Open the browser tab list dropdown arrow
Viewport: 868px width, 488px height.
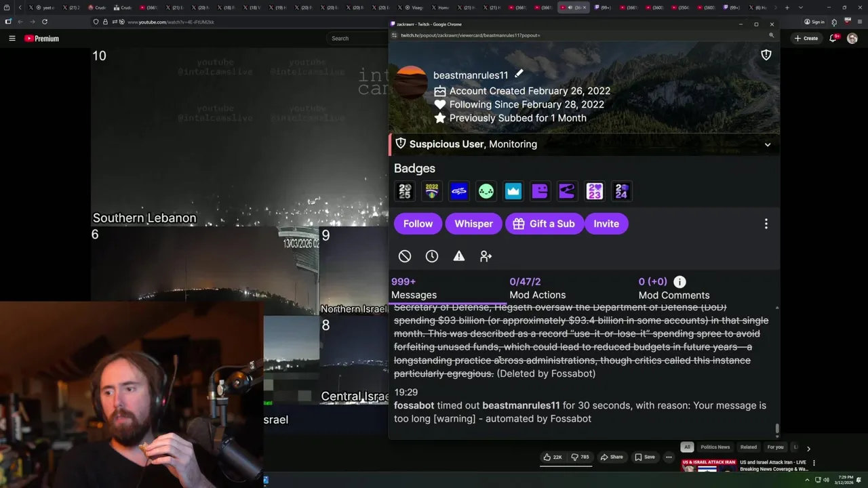tap(800, 7)
